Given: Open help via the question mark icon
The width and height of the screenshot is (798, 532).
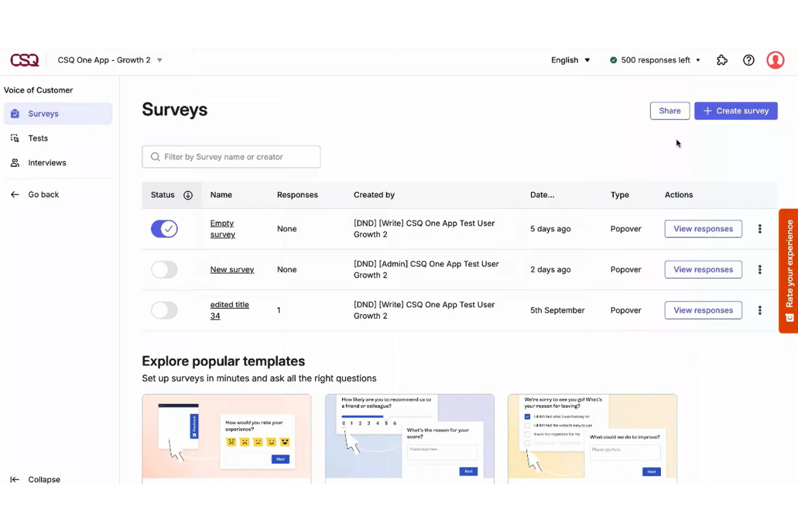Looking at the screenshot, I should [x=748, y=60].
